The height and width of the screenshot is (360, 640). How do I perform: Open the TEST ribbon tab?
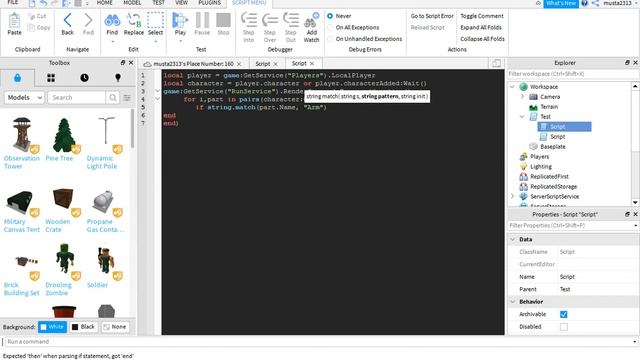(158, 3)
